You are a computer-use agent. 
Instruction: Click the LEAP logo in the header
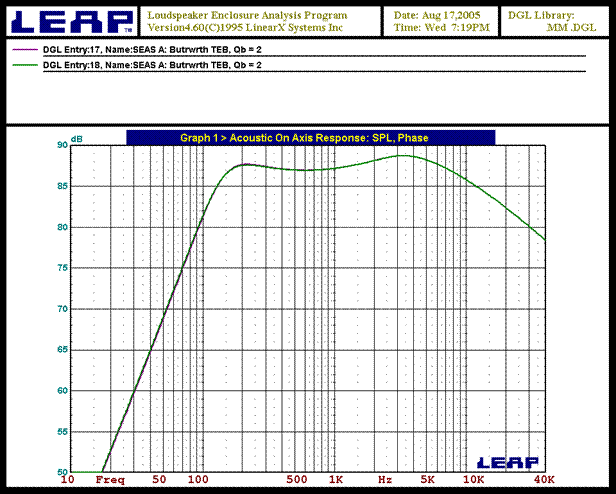pos(70,21)
